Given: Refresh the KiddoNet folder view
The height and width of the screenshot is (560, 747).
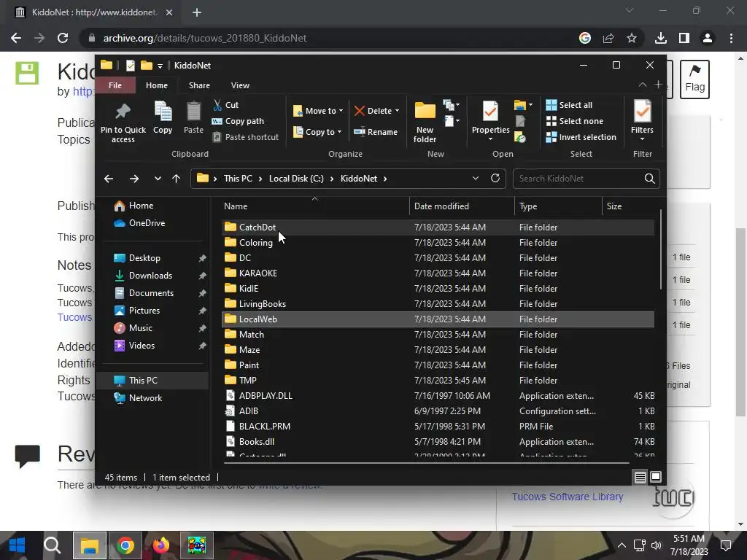Looking at the screenshot, I should (495, 178).
